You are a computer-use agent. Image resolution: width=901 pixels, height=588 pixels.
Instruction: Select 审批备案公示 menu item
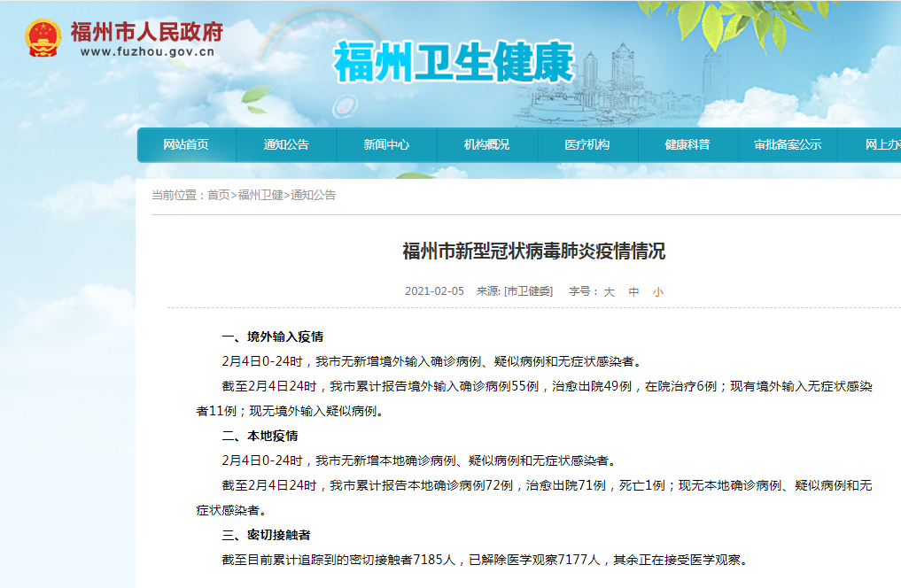point(788,144)
